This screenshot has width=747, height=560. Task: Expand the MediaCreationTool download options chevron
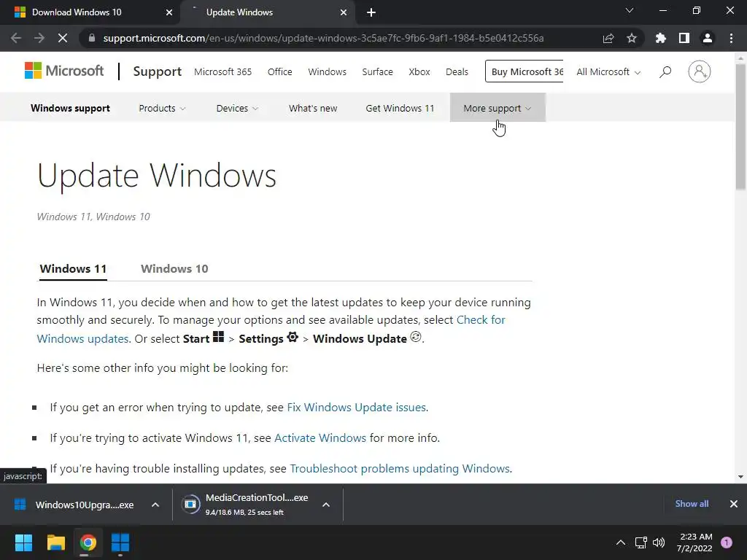[x=326, y=505]
